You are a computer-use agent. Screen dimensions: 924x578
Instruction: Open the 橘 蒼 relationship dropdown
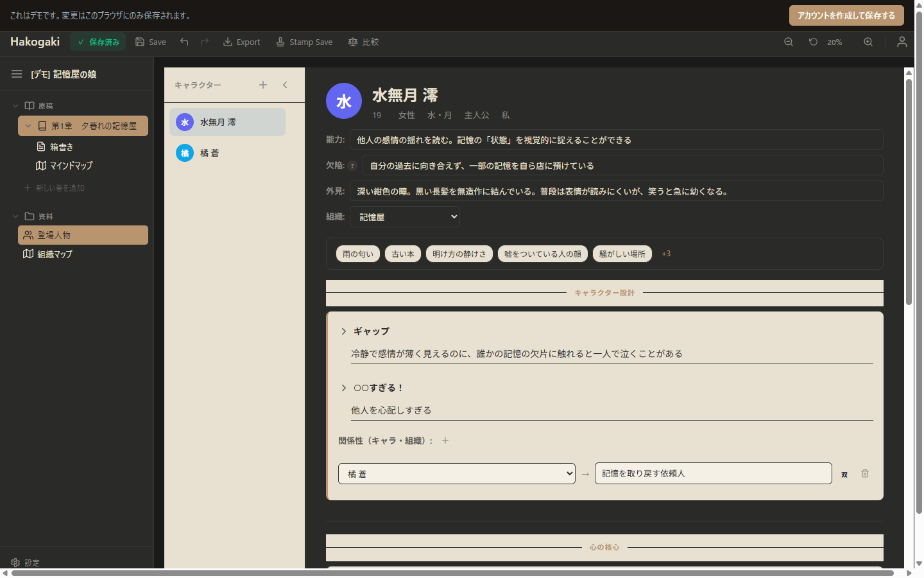(x=457, y=474)
